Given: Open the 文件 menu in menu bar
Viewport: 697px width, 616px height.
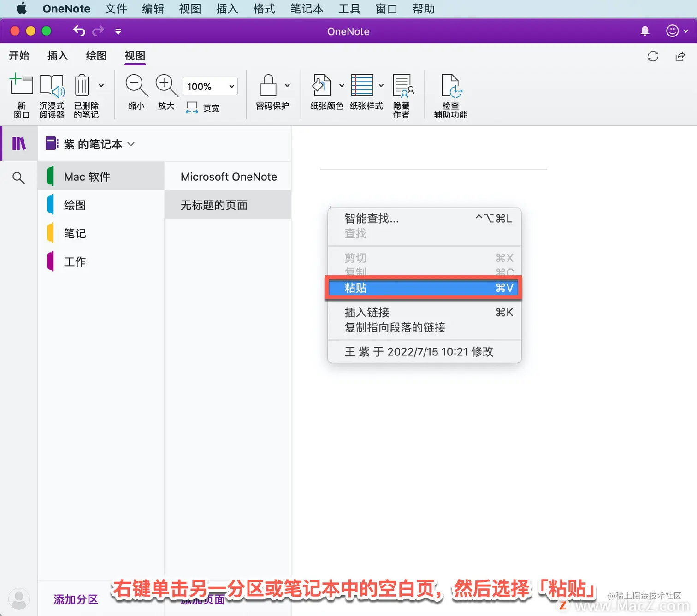Looking at the screenshot, I should [x=116, y=9].
